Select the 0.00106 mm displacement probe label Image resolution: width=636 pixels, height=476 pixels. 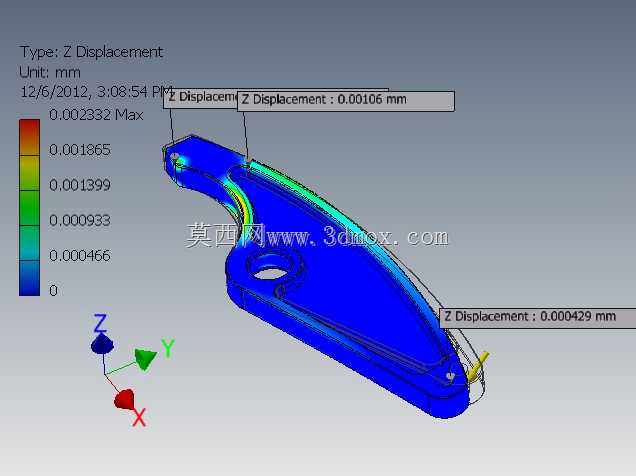point(346,101)
